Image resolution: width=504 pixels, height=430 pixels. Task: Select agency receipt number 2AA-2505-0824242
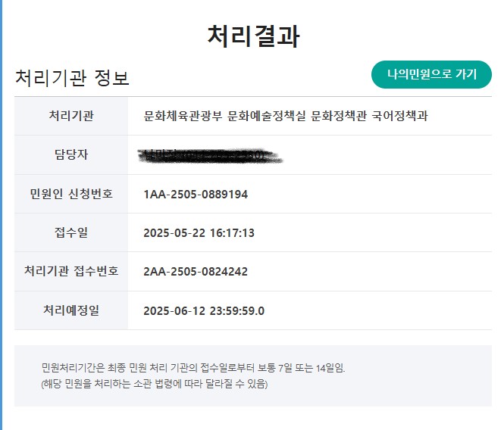(196, 272)
